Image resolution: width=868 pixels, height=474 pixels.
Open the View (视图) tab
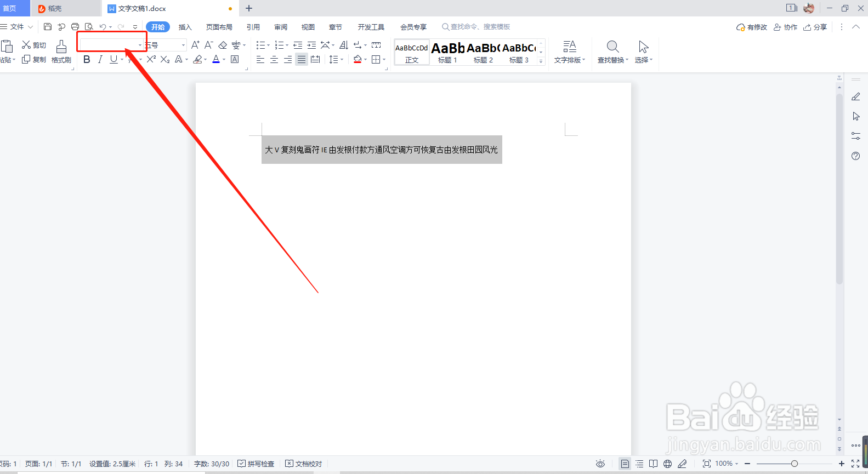[x=308, y=27]
